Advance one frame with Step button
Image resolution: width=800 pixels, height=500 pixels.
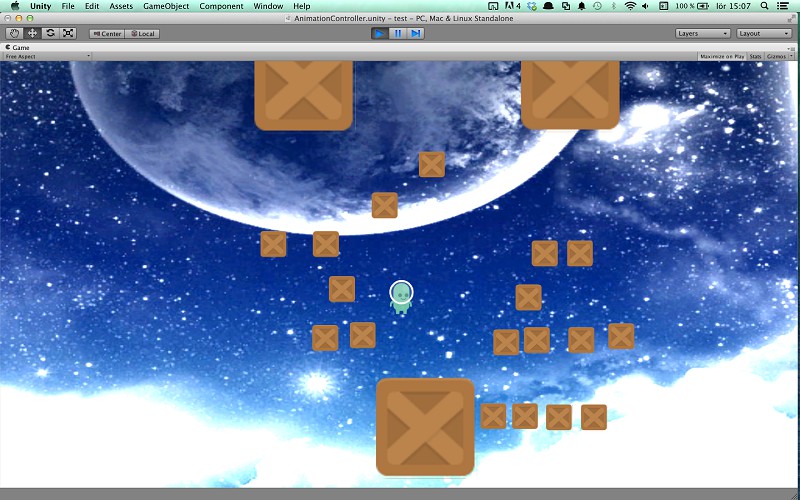click(x=416, y=33)
